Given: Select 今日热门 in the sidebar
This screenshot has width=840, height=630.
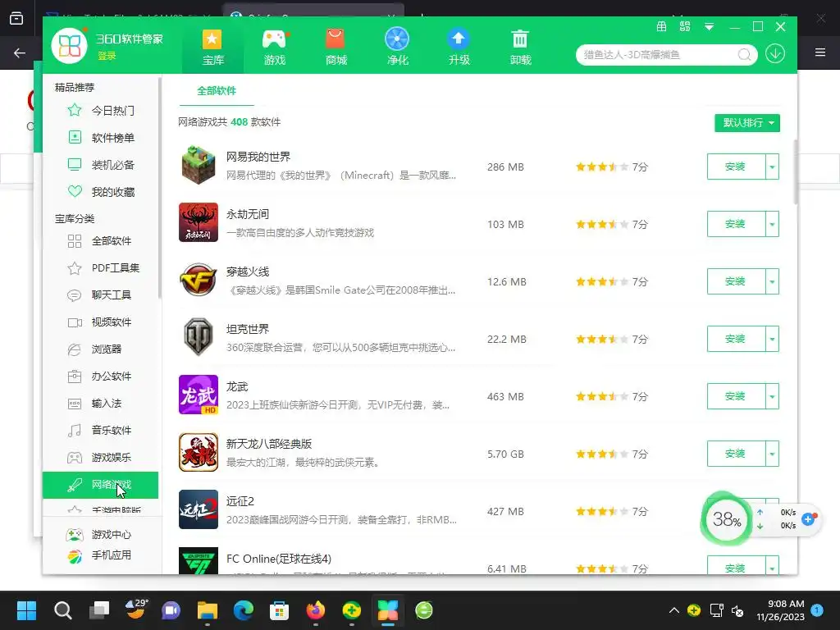Looking at the screenshot, I should [x=101, y=111].
